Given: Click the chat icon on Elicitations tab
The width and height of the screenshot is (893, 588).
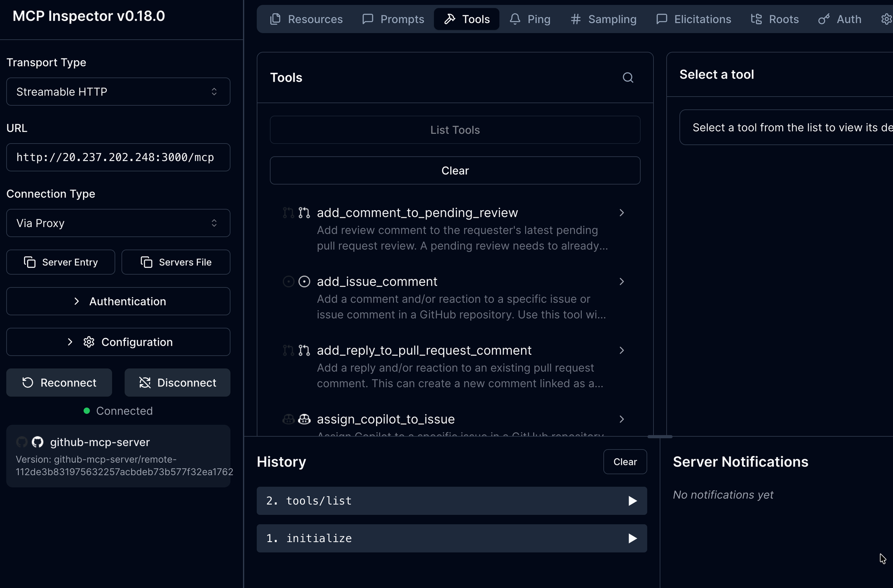Looking at the screenshot, I should [x=662, y=19].
